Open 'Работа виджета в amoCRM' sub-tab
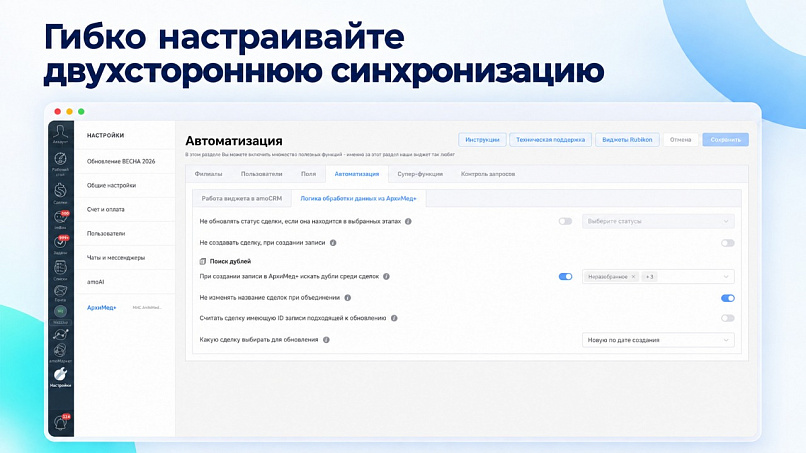The width and height of the screenshot is (806, 453). pos(242,198)
